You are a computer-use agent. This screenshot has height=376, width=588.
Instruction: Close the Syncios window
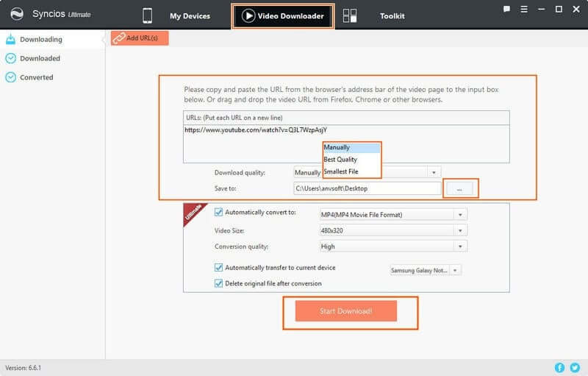(x=576, y=9)
